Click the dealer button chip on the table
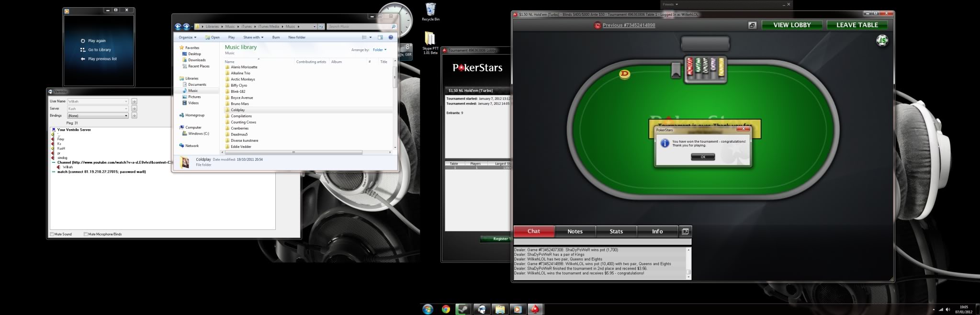 pos(624,74)
